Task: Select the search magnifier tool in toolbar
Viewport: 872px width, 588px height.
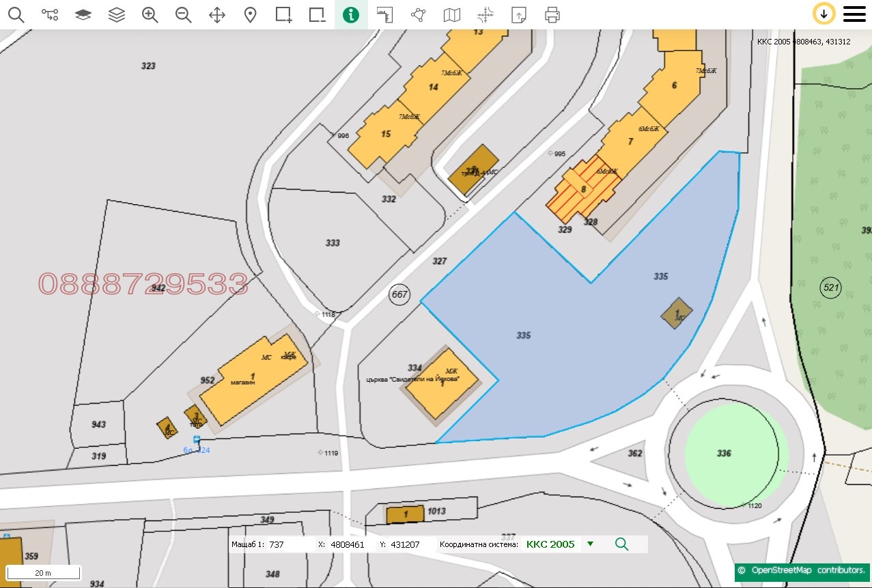Action: point(16,14)
